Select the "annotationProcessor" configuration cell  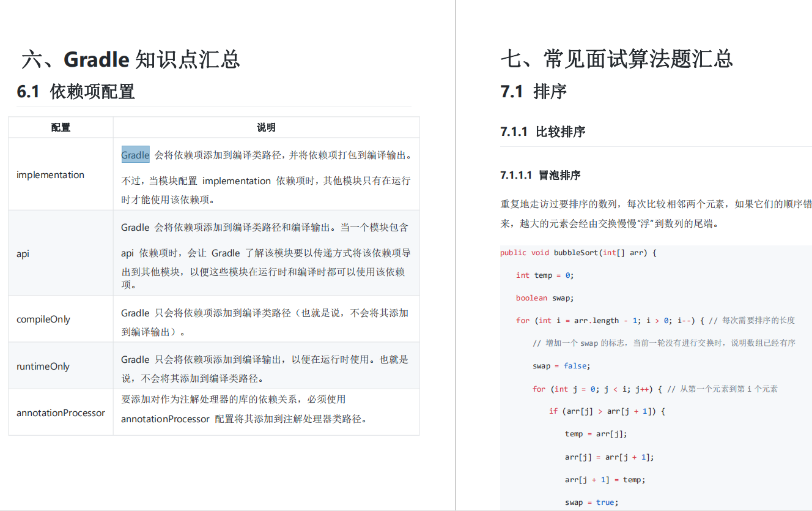pos(61,413)
